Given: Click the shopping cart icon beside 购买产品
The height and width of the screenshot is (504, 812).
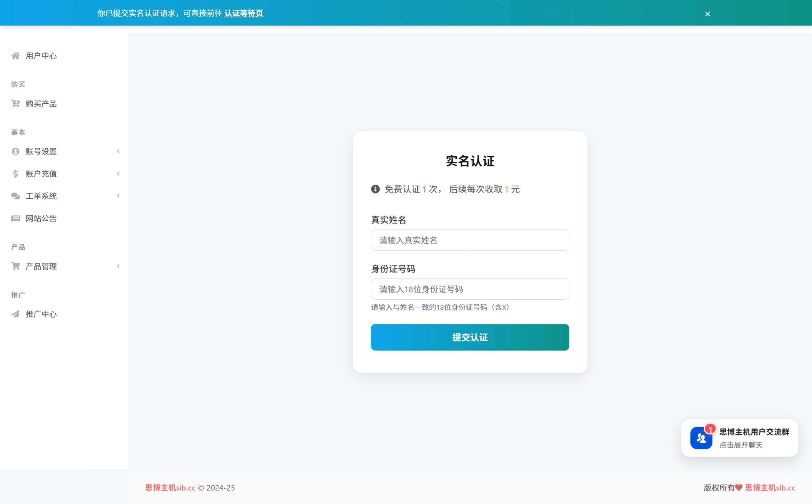Looking at the screenshot, I should (x=15, y=104).
